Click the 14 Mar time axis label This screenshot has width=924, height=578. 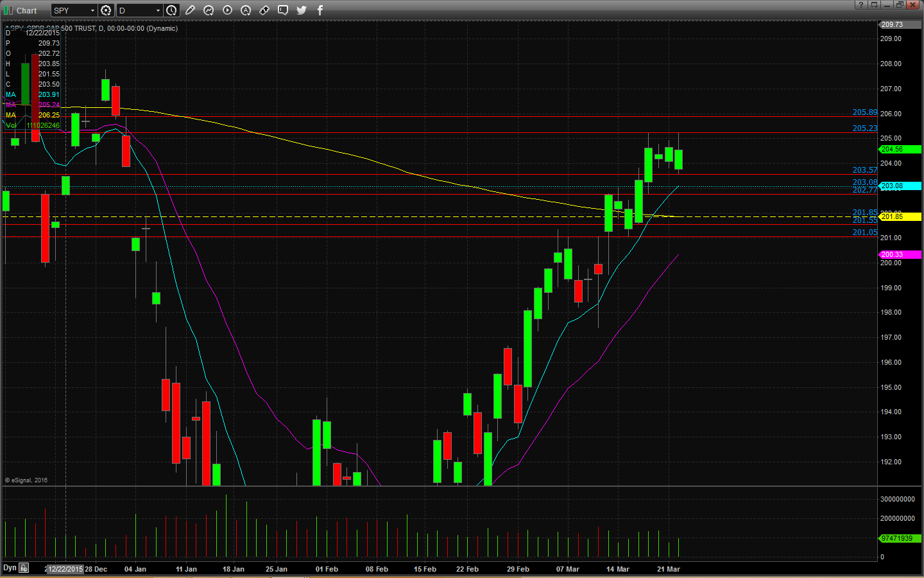click(618, 569)
